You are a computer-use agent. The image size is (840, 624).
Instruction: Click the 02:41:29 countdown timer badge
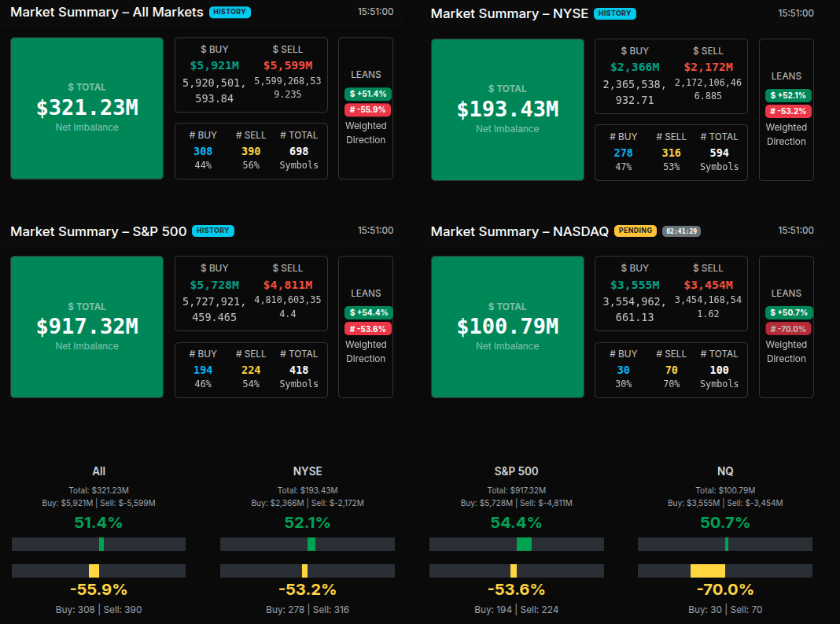tap(681, 231)
